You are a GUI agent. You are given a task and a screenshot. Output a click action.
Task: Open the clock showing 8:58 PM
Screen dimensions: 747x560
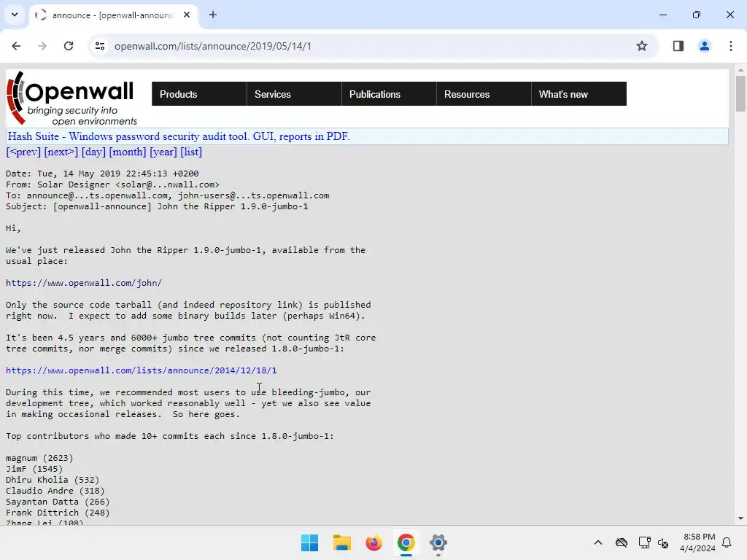coord(697,542)
